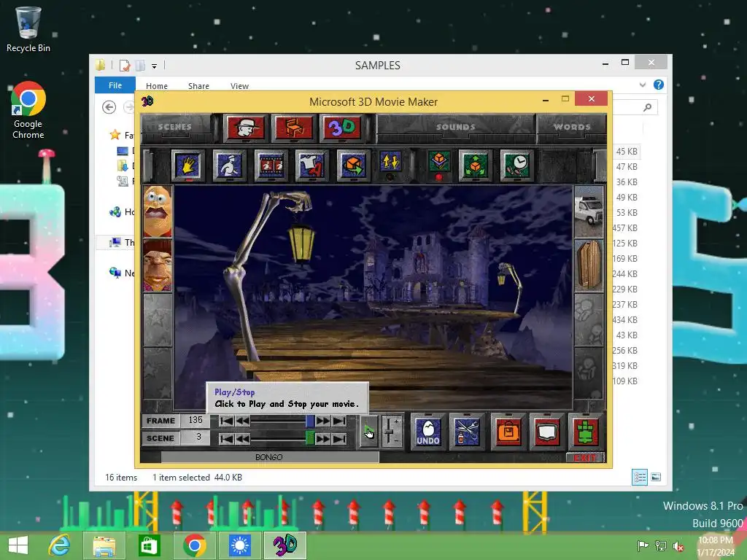747x560 pixels.
Task: Click the Undo egg button
Action: (427, 432)
